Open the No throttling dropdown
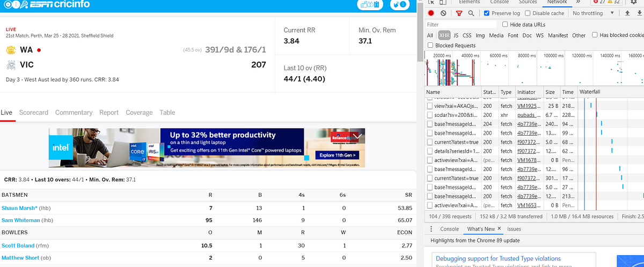The image size is (644, 267). click(593, 13)
